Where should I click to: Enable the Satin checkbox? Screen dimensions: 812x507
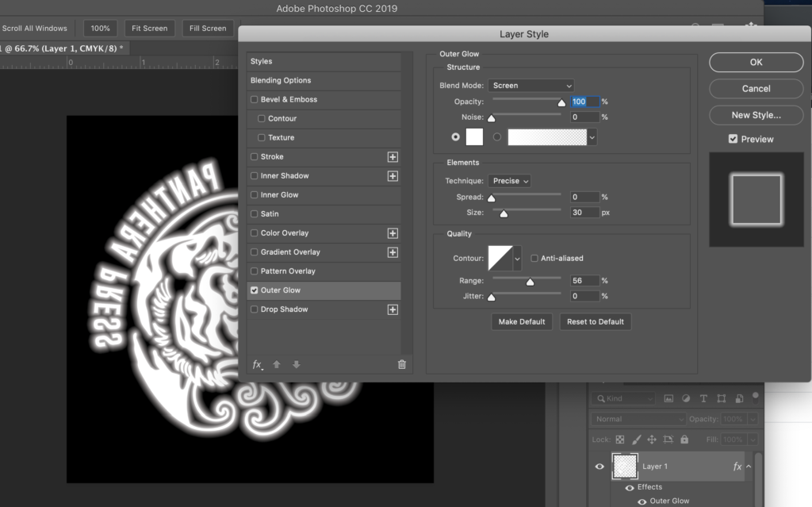(x=255, y=214)
